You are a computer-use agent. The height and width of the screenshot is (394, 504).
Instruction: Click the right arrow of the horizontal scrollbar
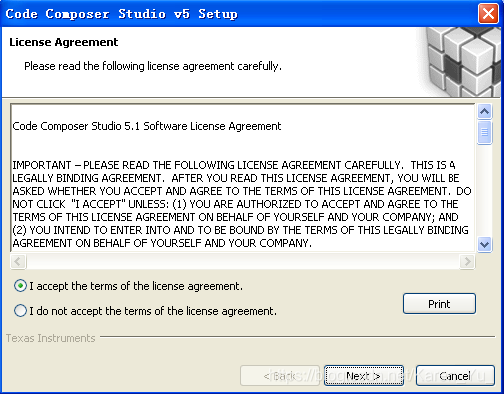(467, 261)
